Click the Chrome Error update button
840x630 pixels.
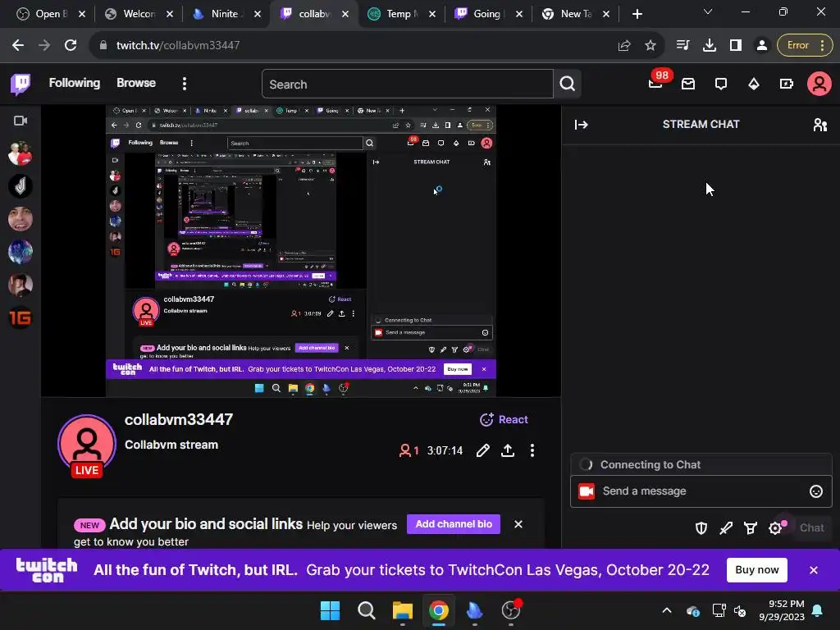tap(805, 46)
